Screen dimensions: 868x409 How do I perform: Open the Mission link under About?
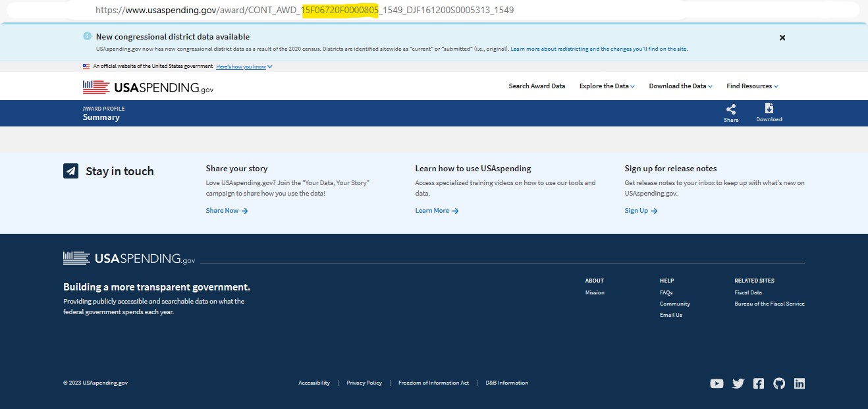[x=595, y=292]
